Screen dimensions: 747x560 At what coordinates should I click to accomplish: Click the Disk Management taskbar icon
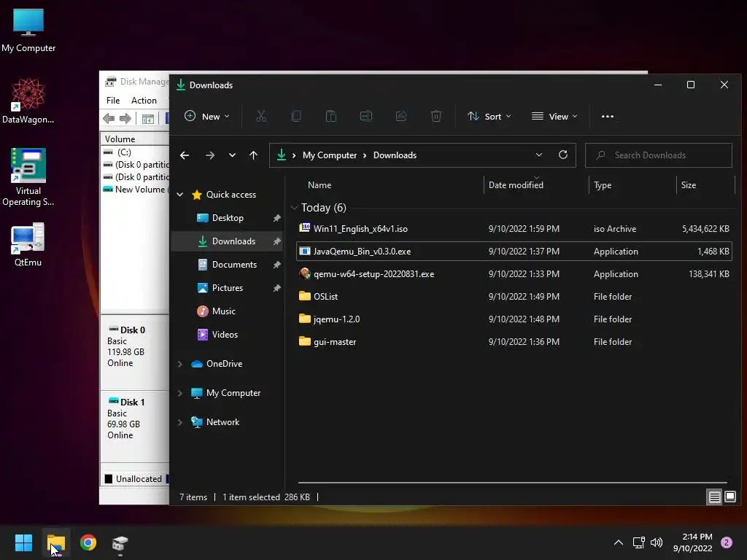click(120, 542)
